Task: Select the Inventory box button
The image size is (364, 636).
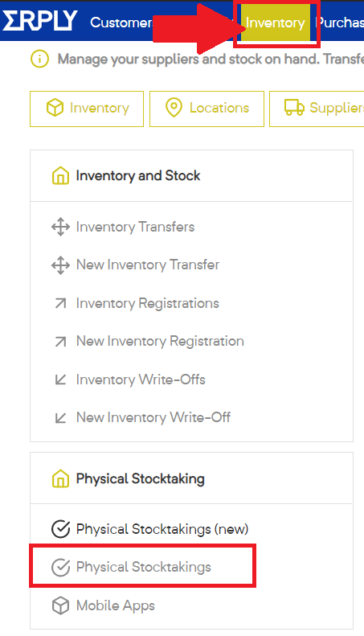Action: (x=87, y=109)
